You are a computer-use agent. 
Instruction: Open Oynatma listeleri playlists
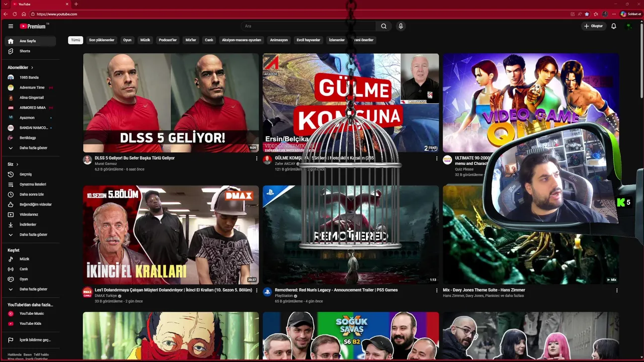30,185
